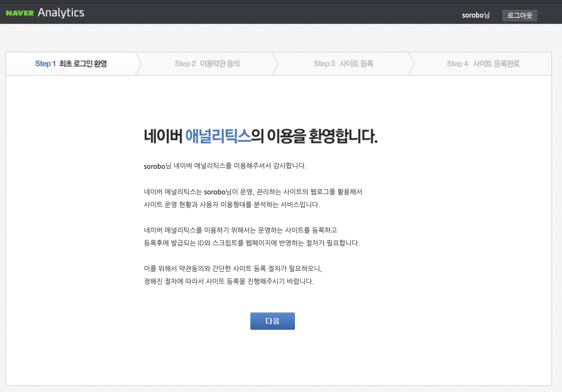Click the line 'sorobo님 네이버 애널리틱스를 이용해주셔서 감사합니다.'
The image size is (562, 392).
click(x=225, y=166)
